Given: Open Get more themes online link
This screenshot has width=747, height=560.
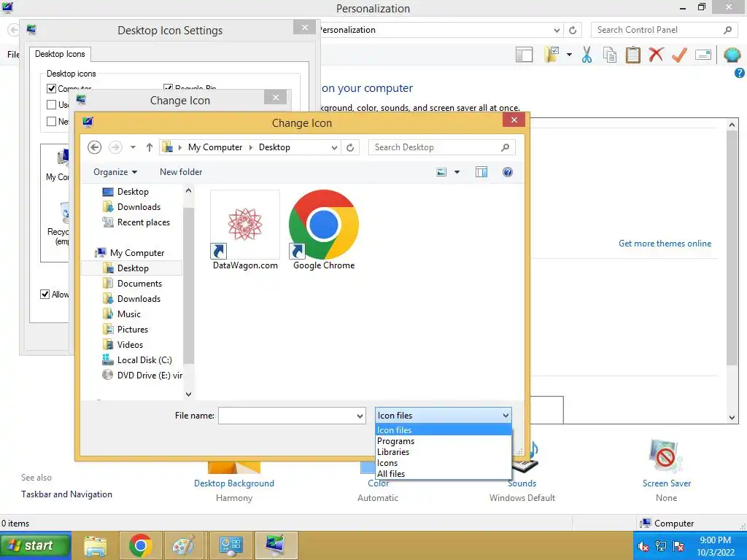Looking at the screenshot, I should (665, 244).
